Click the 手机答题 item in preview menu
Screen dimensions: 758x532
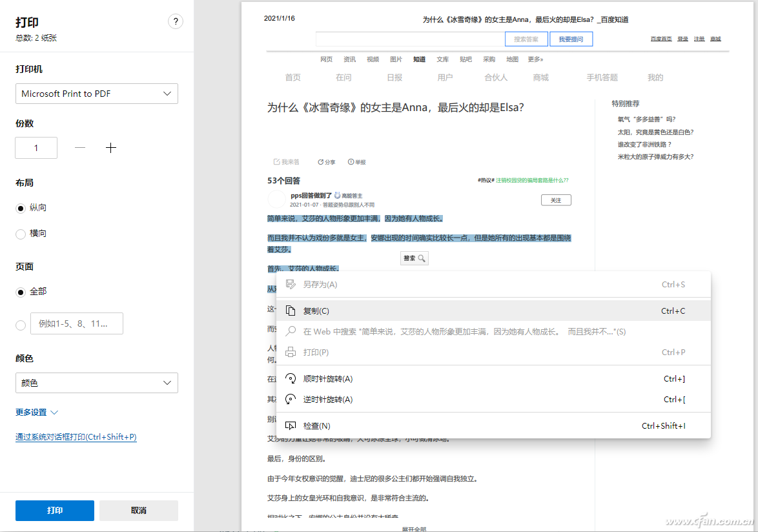pos(602,77)
